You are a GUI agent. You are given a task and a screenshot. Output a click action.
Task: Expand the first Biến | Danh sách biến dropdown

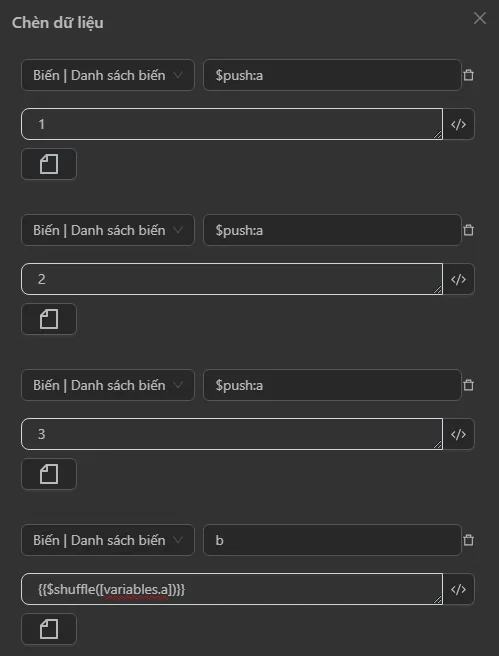click(108, 75)
